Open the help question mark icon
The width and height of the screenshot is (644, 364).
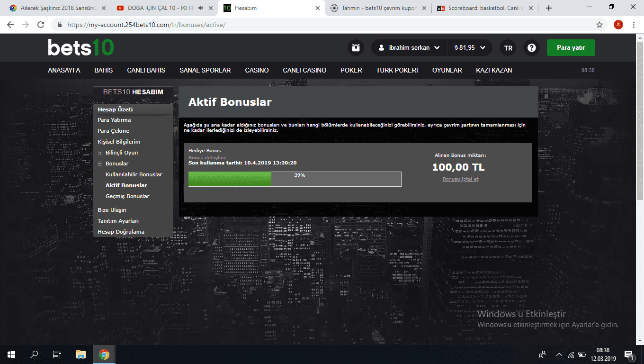click(x=532, y=48)
